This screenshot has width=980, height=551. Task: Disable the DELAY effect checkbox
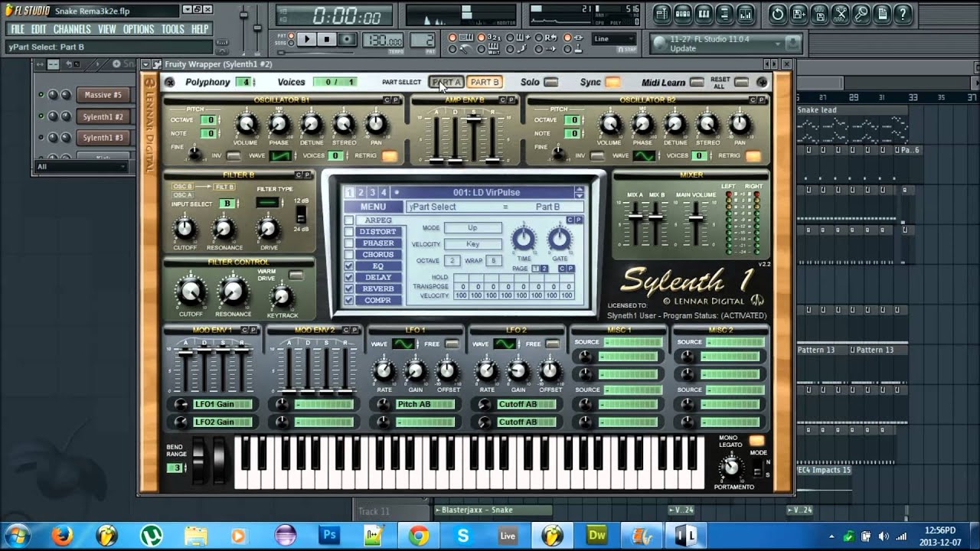pos(349,278)
